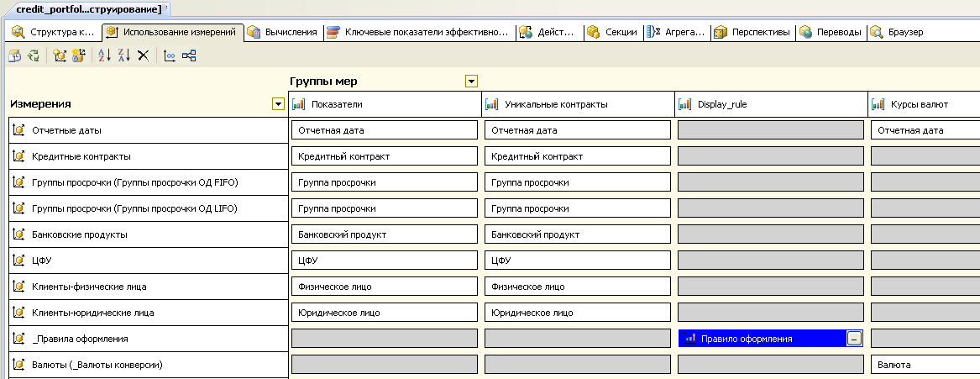Viewport: 980px width, 379px height.
Task: Click Юридическое лицо cell under Показатели
Action: tap(385, 312)
